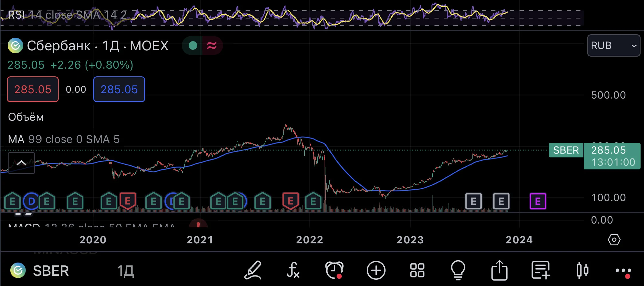The height and width of the screenshot is (286, 644).
Task: Tap the share chart icon
Action: 499,270
